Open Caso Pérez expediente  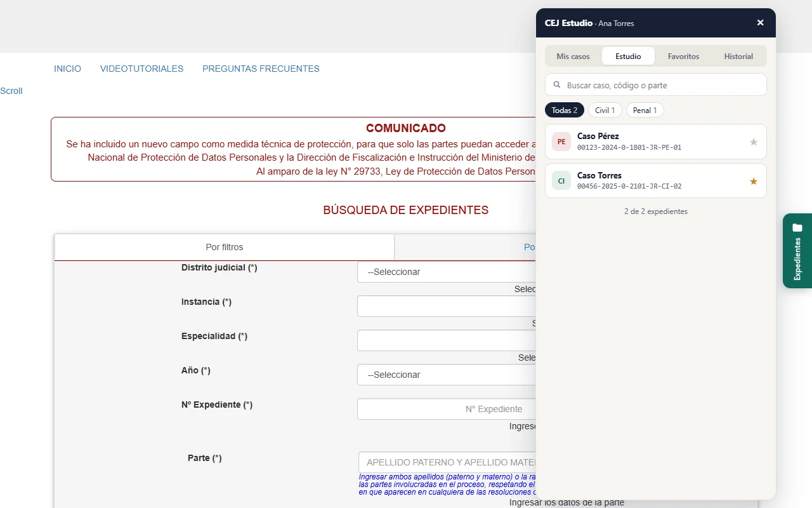656,142
